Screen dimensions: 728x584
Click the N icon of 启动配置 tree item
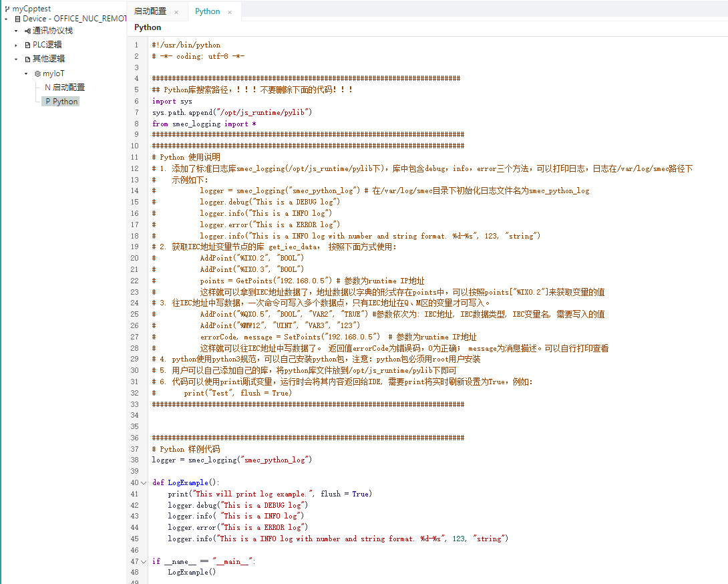[x=47, y=88]
